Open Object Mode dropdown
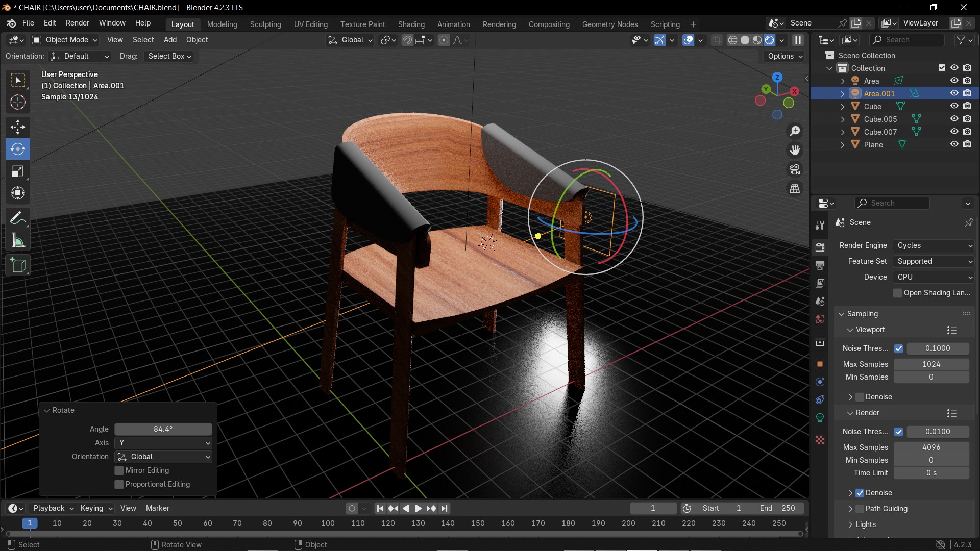 pyautogui.click(x=65, y=40)
